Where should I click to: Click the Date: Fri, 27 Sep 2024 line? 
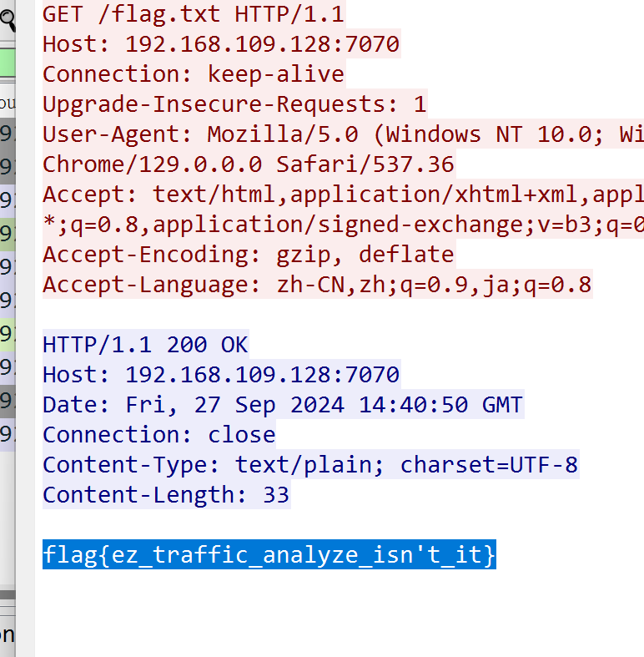point(283,404)
